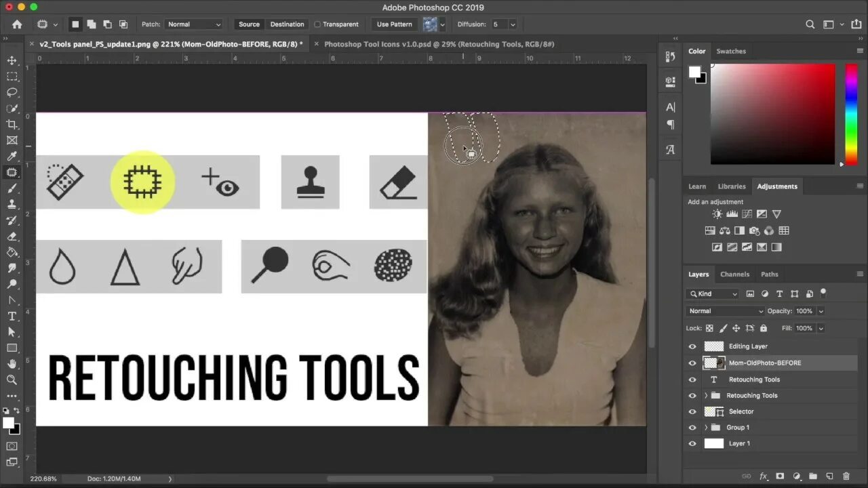Viewport: 868px width, 488px height.
Task: Select the Lasso tool
Action: click(12, 92)
